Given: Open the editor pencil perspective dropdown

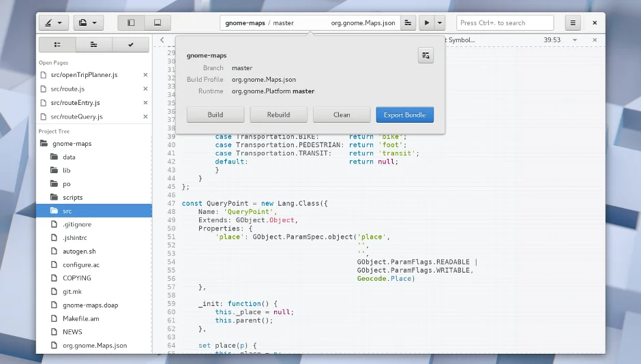Looking at the screenshot, I should 53,22.
